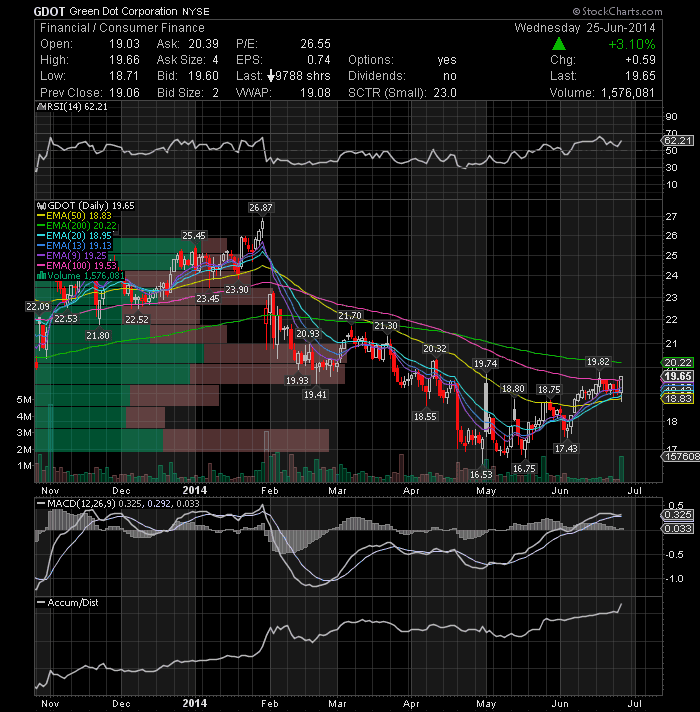Click the candlestick icon before GDOT (Daily)
This screenshot has height=712, width=700.
[x=42, y=206]
